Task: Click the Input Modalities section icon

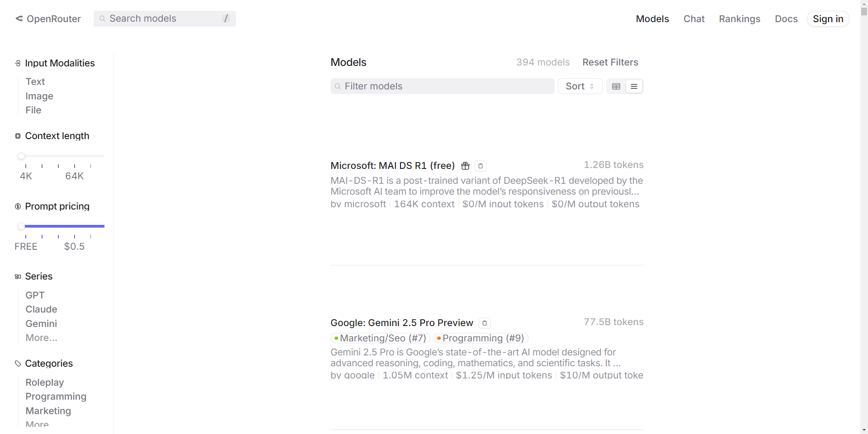Action: [x=18, y=63]
